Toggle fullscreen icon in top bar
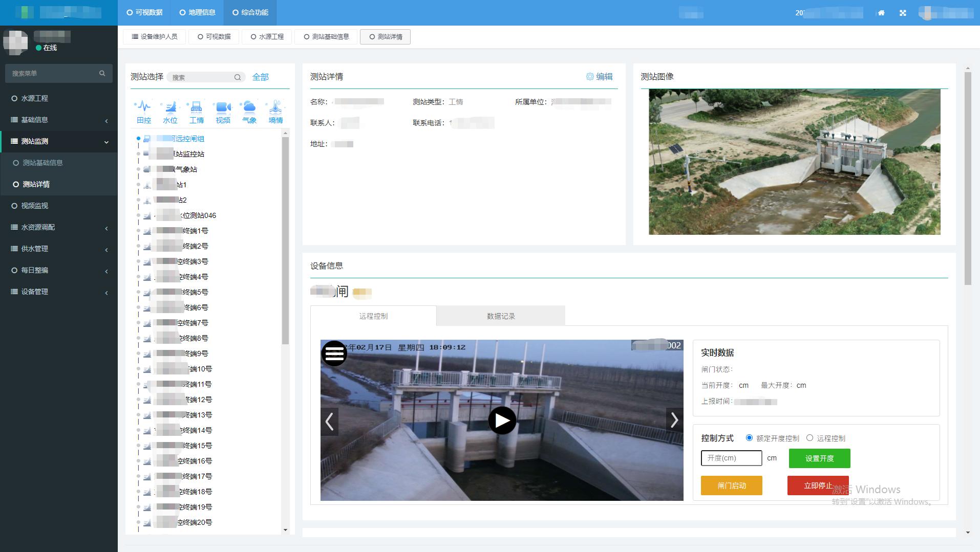This screenshot has width=980, height=552. (x=903, y=13)
